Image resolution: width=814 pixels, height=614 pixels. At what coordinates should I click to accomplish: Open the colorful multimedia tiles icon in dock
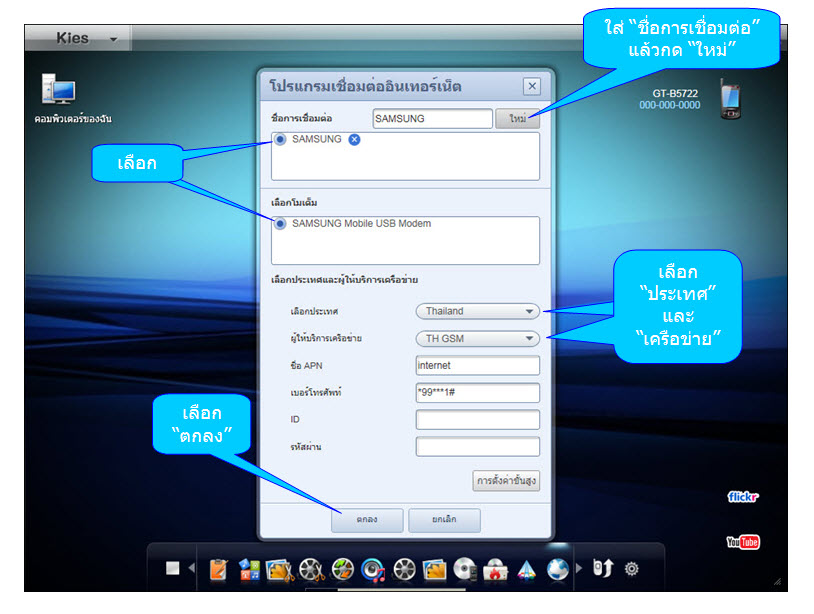[x=249, y=569]
